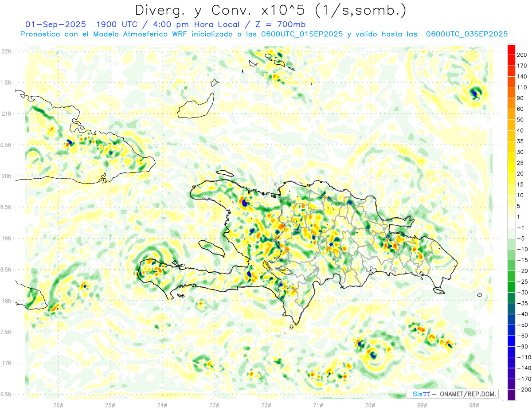Click the '-15' value on the color scale
The width and height of the screenshot is (532, 411).
[522, 260]
